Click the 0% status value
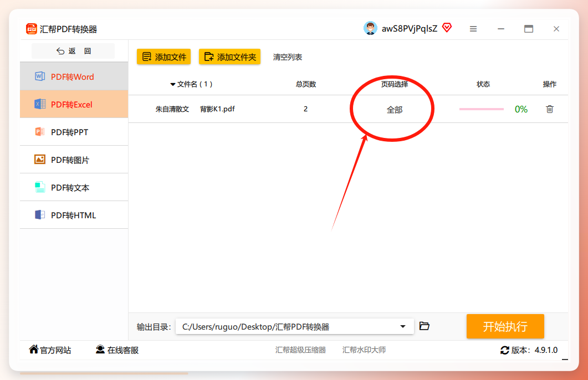The height and width of the screenshot is (380, 588). click(x=521, y=109)
